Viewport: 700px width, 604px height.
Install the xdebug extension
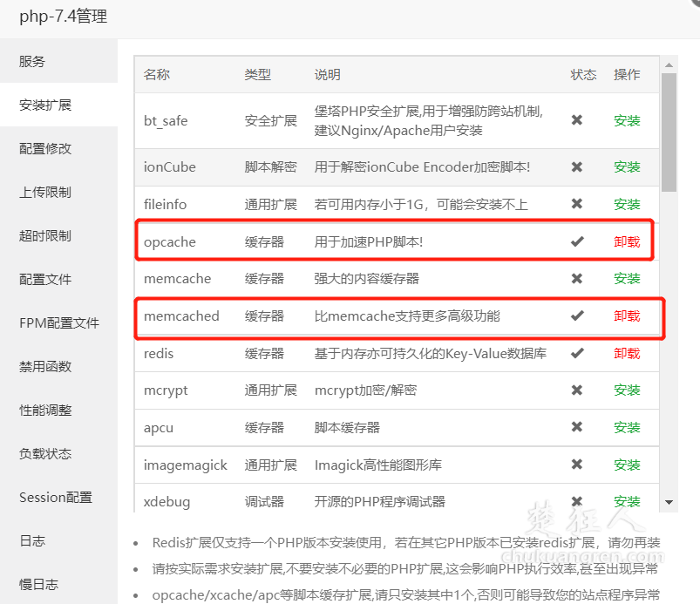click(627, 501)
